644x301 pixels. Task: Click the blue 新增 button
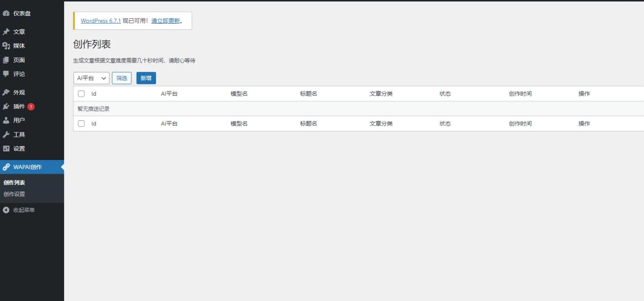pyautogui.click(x=146, y=78)
